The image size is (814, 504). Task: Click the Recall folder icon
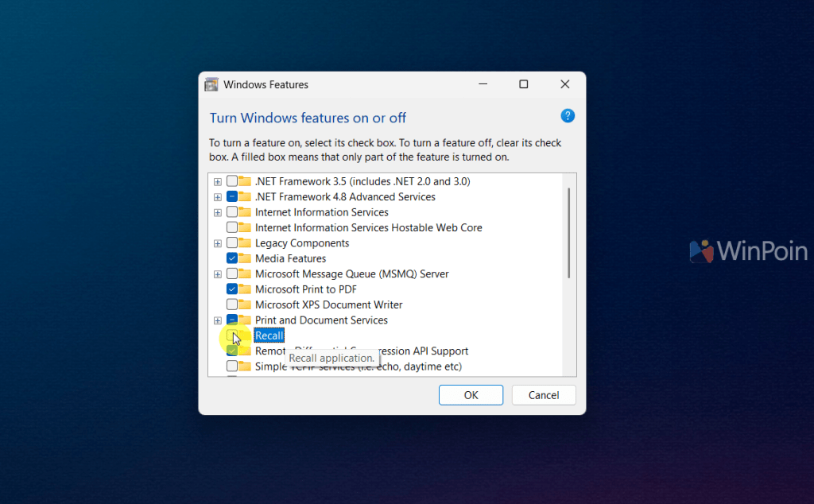[246, 335]
